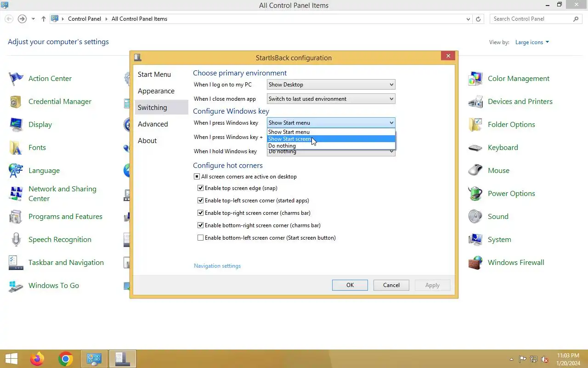Open Windows Firewall brick wall icon

tap(475, 263)
